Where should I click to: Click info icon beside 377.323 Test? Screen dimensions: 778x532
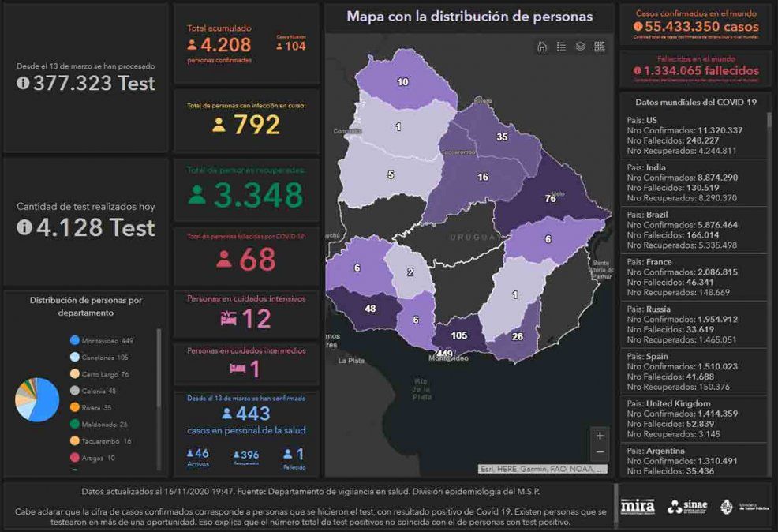click(x=23, y=83)
